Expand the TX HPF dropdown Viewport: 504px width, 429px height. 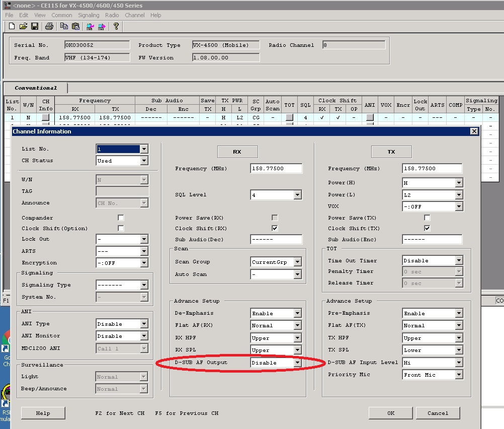[459, 338]
